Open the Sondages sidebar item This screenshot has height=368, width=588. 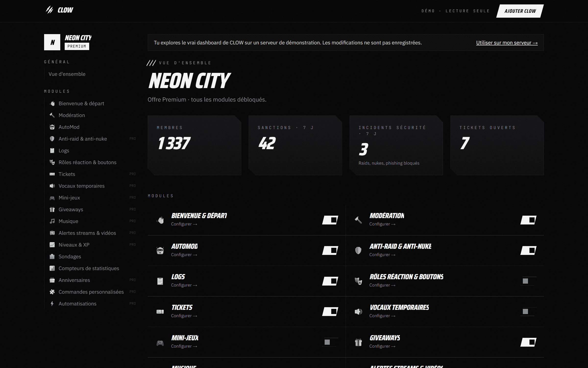click(x=90, y=257)
